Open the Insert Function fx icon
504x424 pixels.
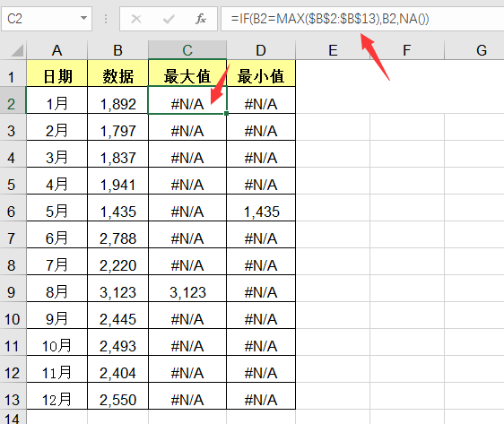pyautogui.click(x=201, y=19)
